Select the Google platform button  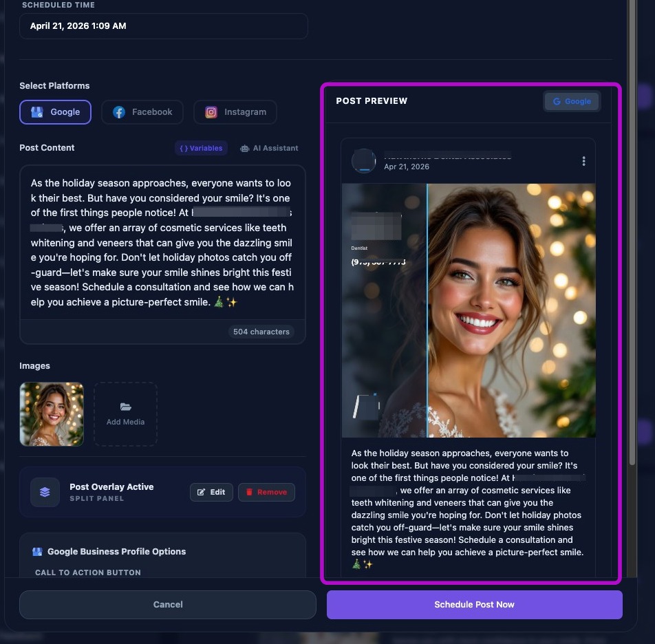(55, 112)
